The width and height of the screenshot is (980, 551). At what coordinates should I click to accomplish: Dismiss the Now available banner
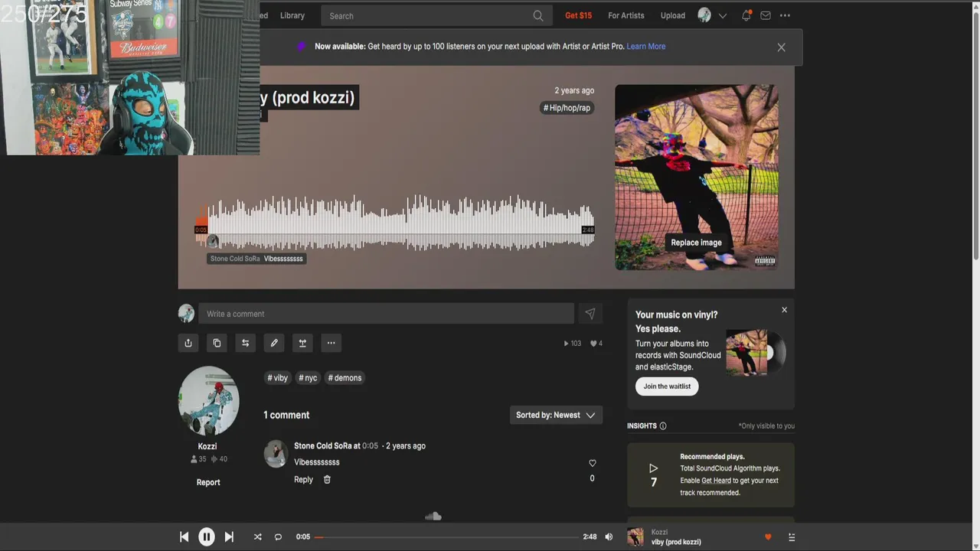click(x=781, y=47)
